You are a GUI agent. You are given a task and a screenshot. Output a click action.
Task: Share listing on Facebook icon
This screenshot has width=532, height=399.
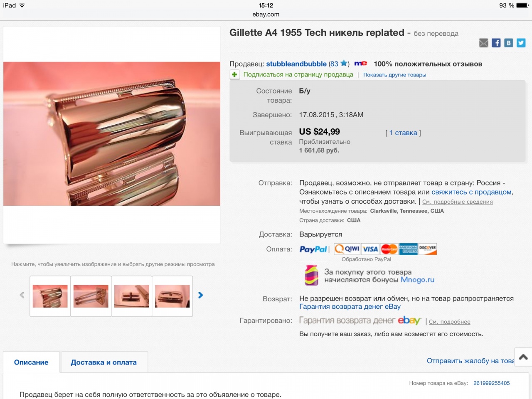[x=496, y=43]
